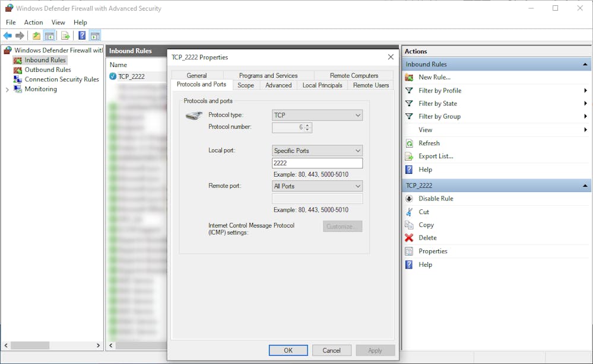Click the Connection Security Rules icon
Screen dimensions: 593x364
18,79
